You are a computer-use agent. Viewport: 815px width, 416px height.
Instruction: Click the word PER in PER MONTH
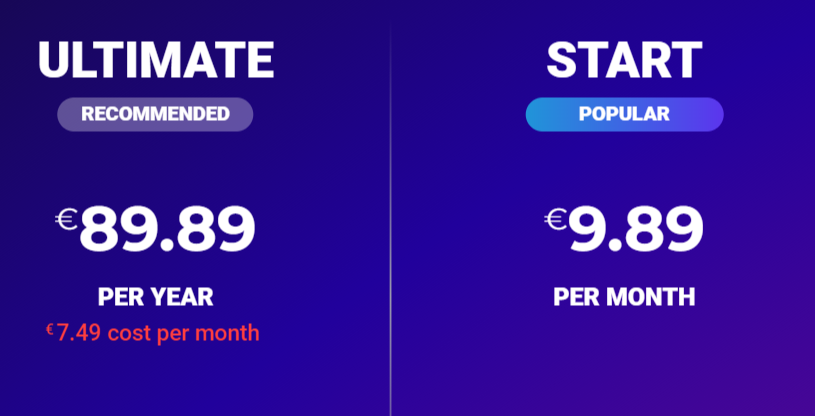(x=572, y=297)
